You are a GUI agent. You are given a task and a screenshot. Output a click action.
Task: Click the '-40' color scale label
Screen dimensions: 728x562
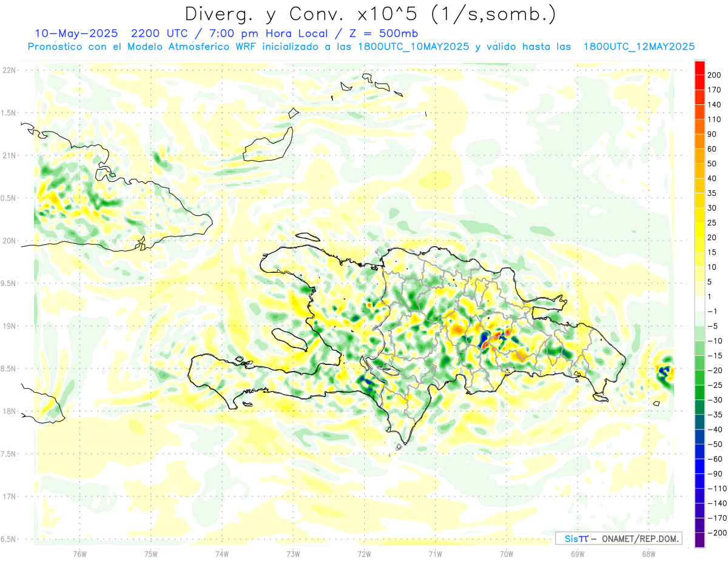[715, 429]
